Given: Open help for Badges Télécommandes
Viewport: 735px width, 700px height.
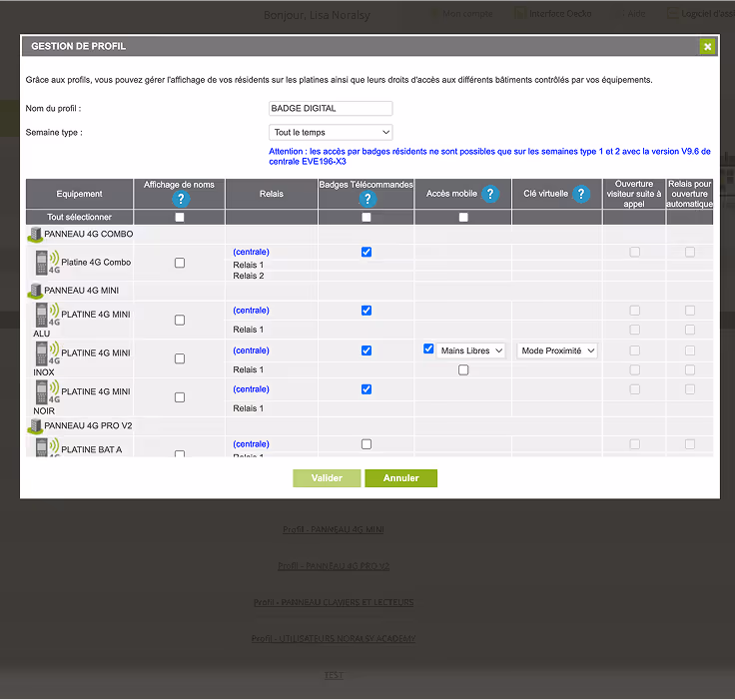Looking at the screenshot, I should [367, 200].
